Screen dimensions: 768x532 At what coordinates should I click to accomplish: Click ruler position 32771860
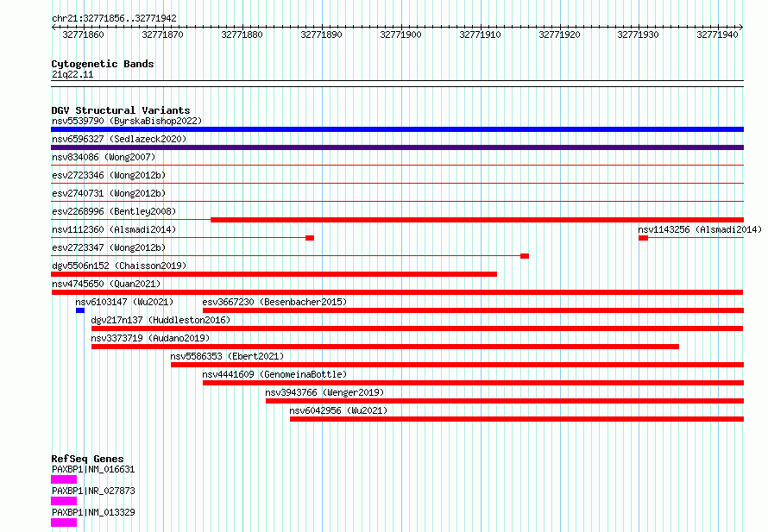click(83, 34)
